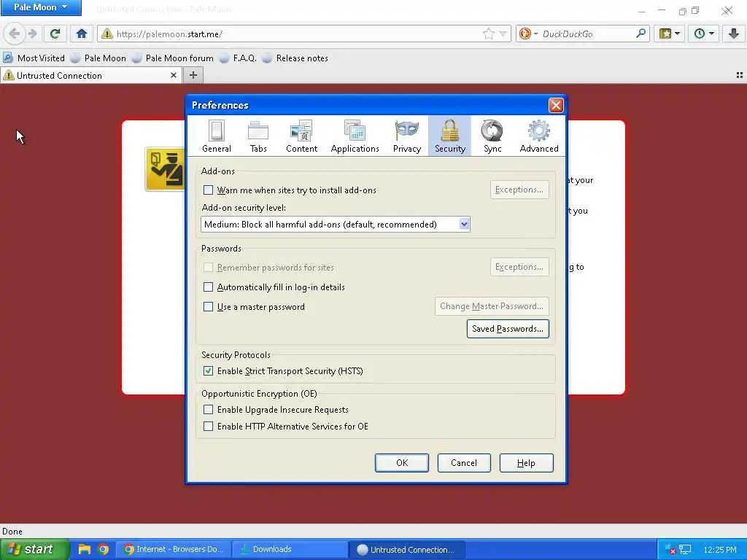
Task: Enable Use a master password
Action: click(x=208, y=307)
